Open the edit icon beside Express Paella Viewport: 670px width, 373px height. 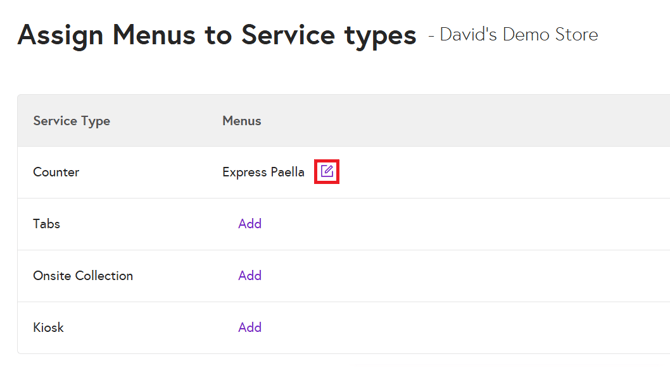pyautogui.click(x=327, y=171)
